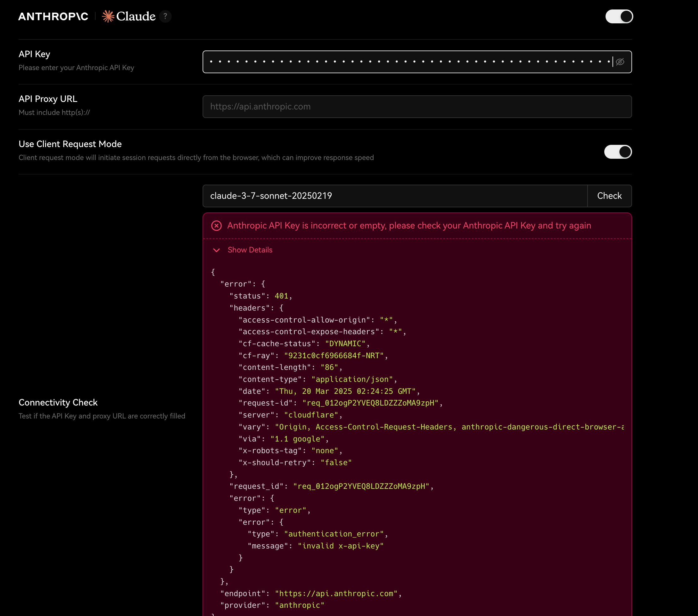Click the access-control-allow-origin header line
This screenshot has height=616, width=698.
point(317,320)
